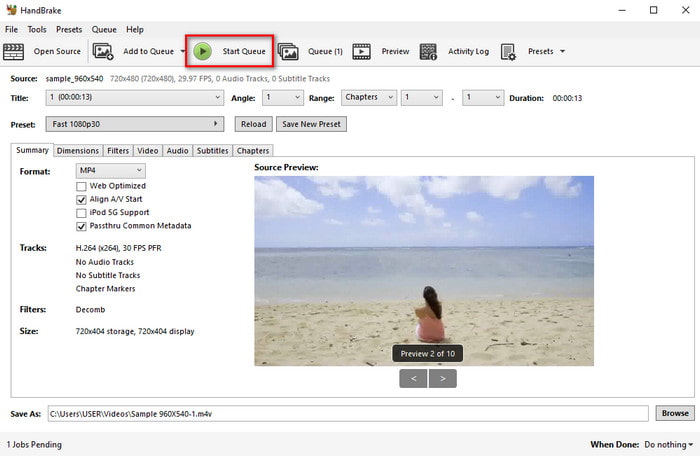Click the Start Queue label

(244, 51)
